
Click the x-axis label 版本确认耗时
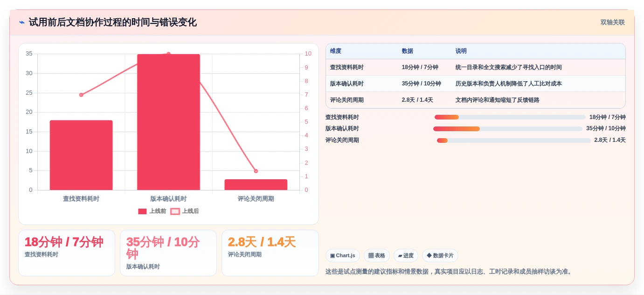click(168, 199)
